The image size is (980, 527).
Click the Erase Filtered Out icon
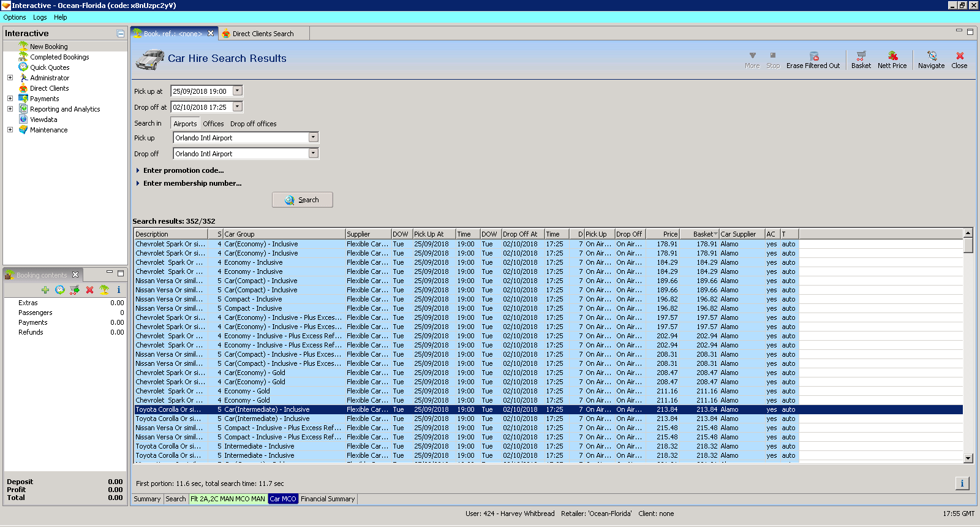click(x=813, y=56)
